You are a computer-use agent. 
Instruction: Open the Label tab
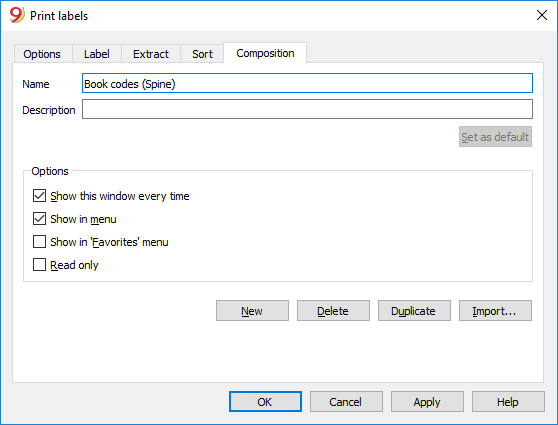(x=97, y=54)
